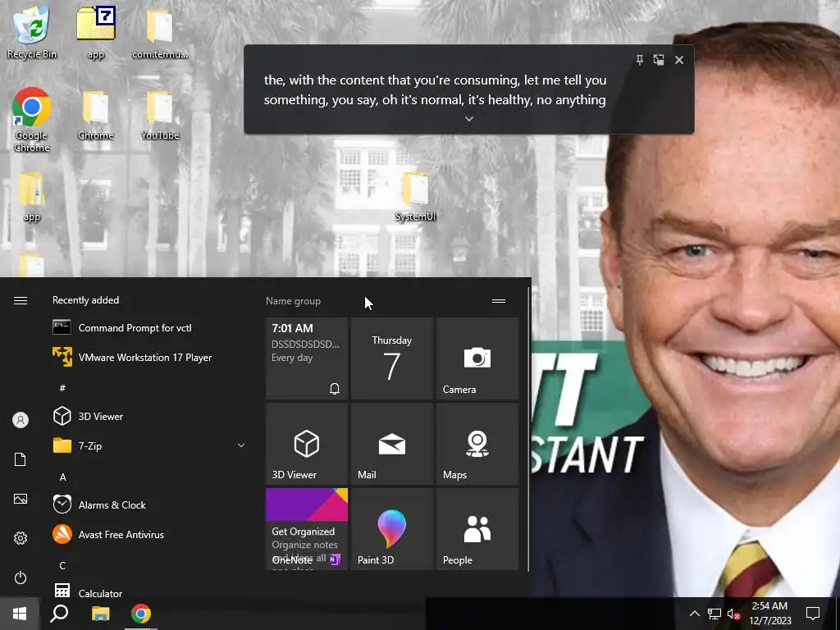Open the Camera tile
The image size is (840, 630).
tap(477, 358)
